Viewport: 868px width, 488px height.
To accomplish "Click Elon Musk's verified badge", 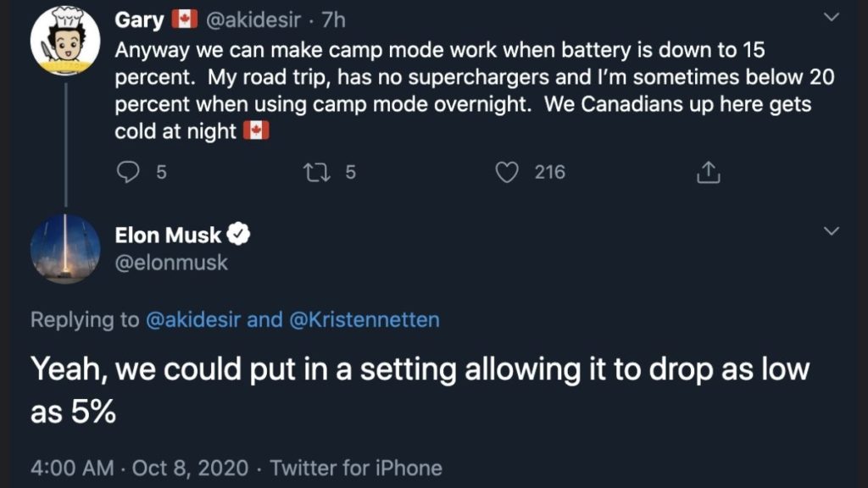I will point(239,234).
